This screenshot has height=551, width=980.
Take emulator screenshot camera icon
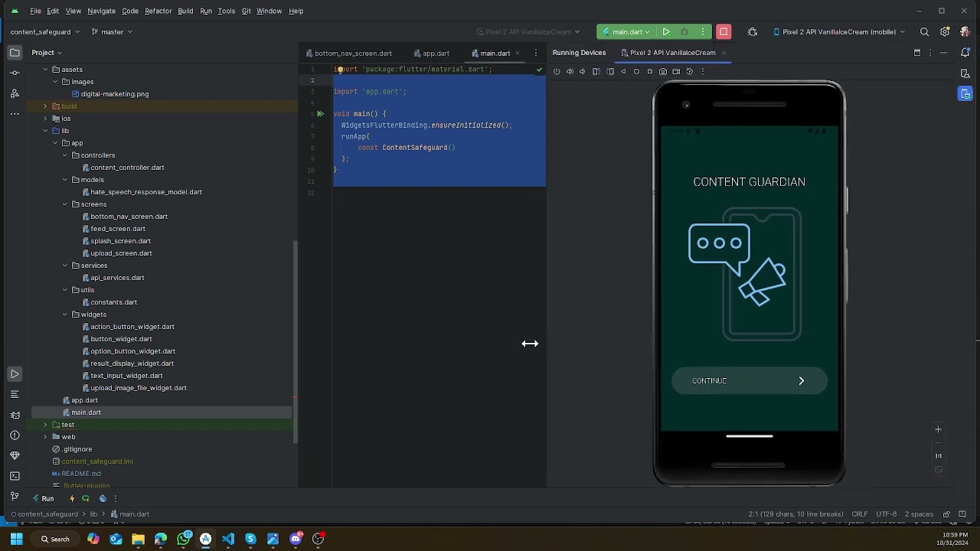(x=663, y=71)
